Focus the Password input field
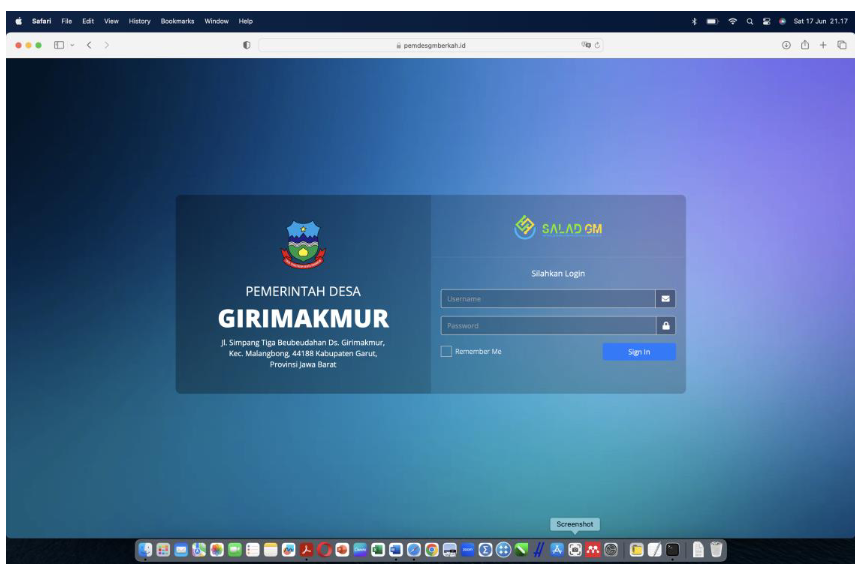The height and width of the screenshot is (568, 855). pyautogui.click(x=547, y=325)
